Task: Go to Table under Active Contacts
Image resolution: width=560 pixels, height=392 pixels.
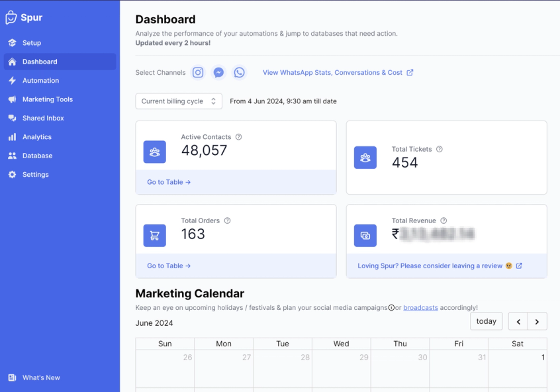Action: (x=169, y=182)
